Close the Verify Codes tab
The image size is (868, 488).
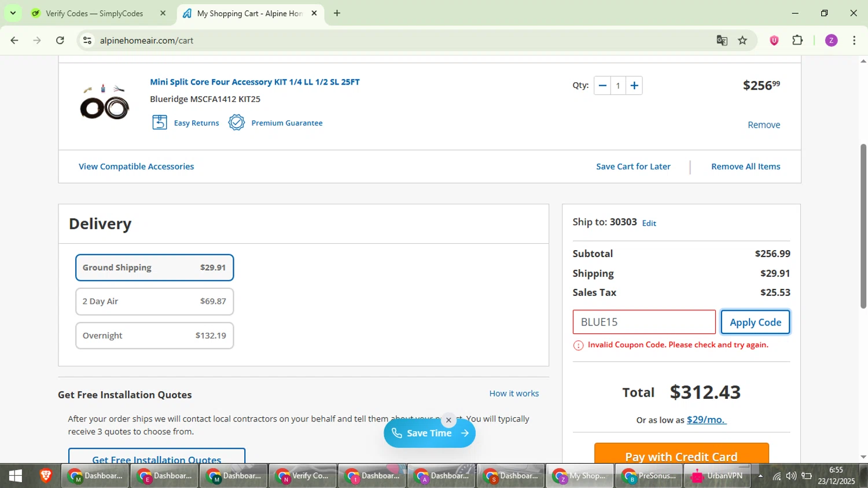163,13
